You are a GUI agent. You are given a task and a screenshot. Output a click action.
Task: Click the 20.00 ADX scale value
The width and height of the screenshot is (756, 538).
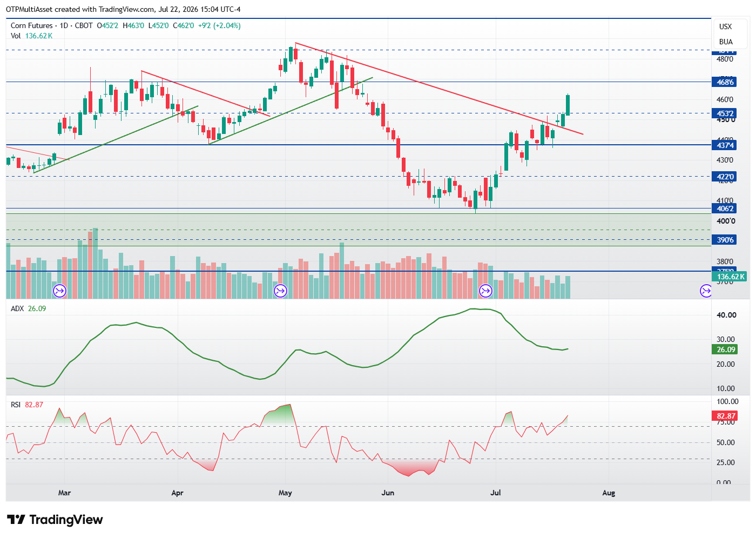click(x=726, y=364)
